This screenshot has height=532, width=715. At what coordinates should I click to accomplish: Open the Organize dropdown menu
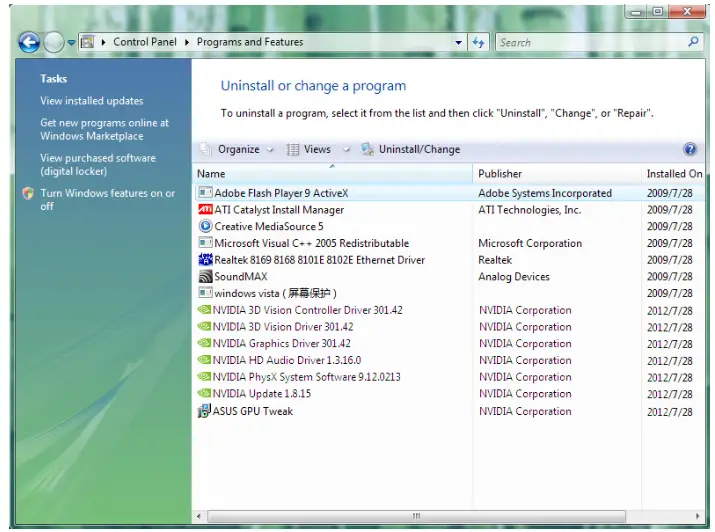238,150
